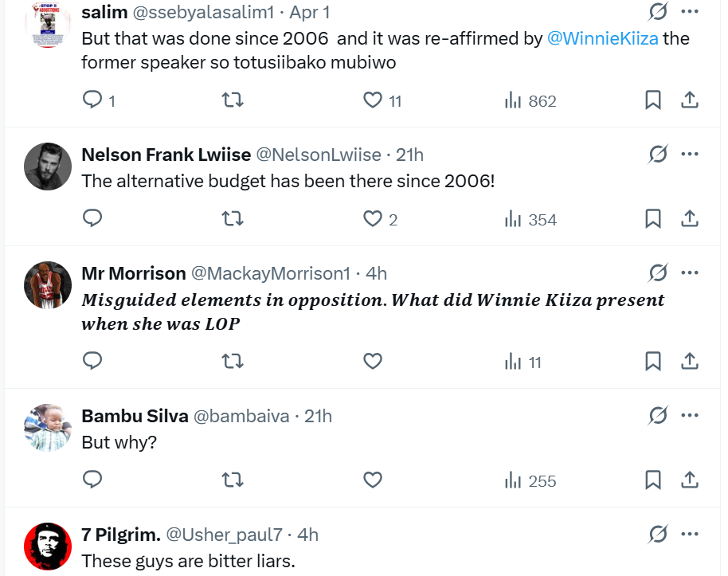Open the 21h timestamp on Bambu Silva's tweet
728x576 pixels.
tap(318, 416)
